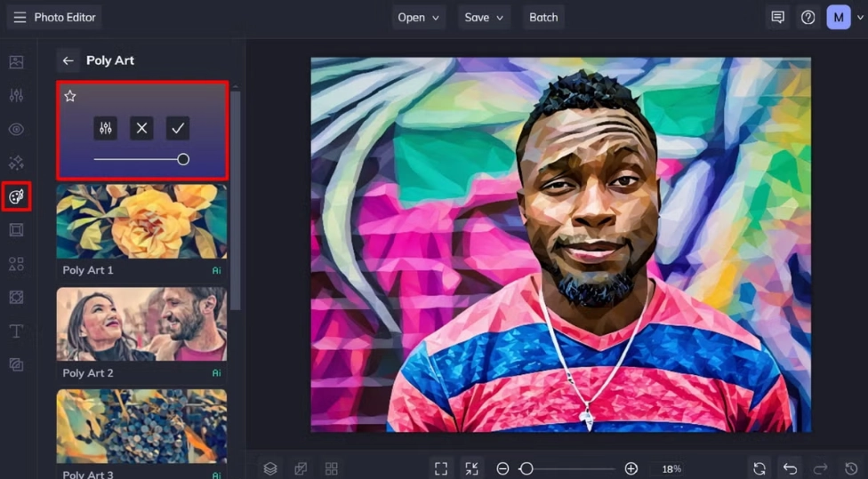868x479 pixels.
Task: Open the help question mark
Action: click(x=808, y=17)
